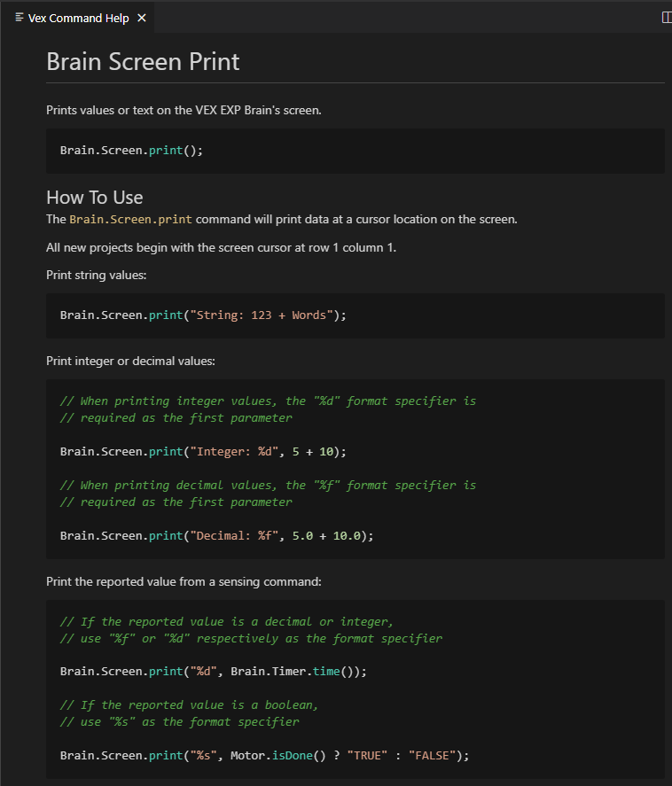This screenshot has height=786, width=672.
Task: Click the empty Brain.Screen.print() example snippet
Action: click(133, 151)
